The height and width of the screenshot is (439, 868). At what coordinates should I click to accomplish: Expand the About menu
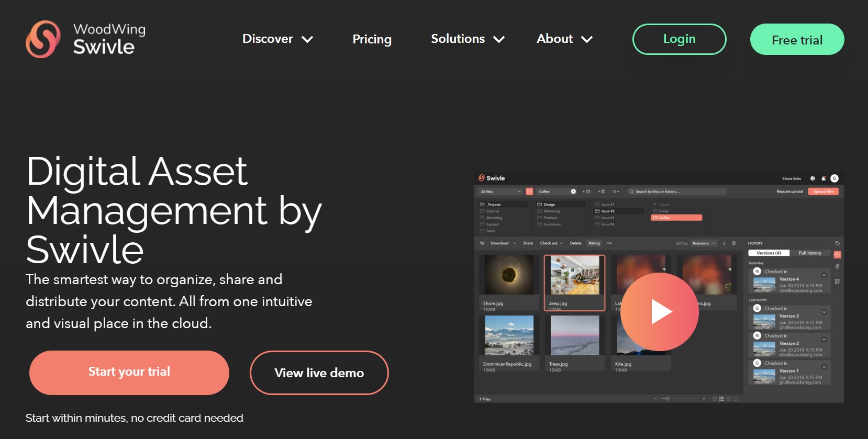[x=565, y=39]
